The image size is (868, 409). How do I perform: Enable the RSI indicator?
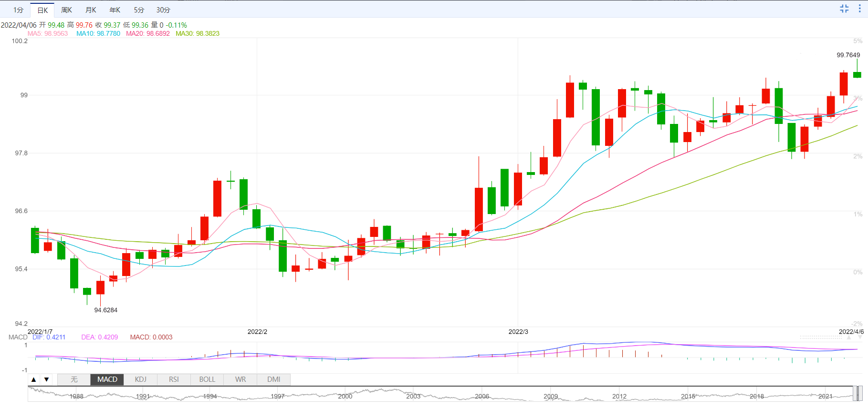(174, 379)
